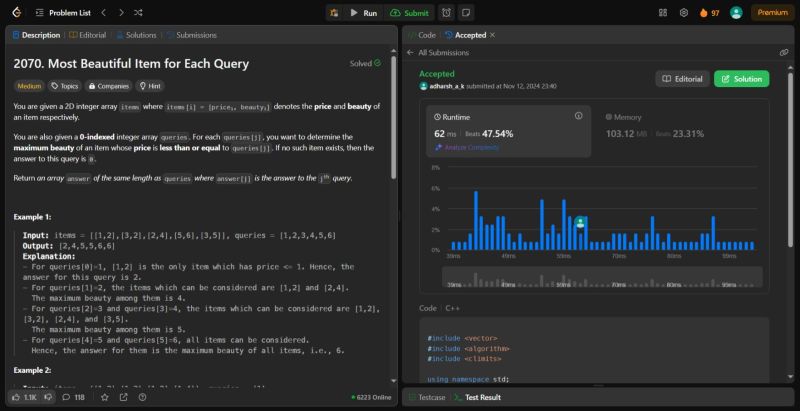Go to next problem arrow
The width and height of the screenshot is (800, 411).
tap(121, 13)
